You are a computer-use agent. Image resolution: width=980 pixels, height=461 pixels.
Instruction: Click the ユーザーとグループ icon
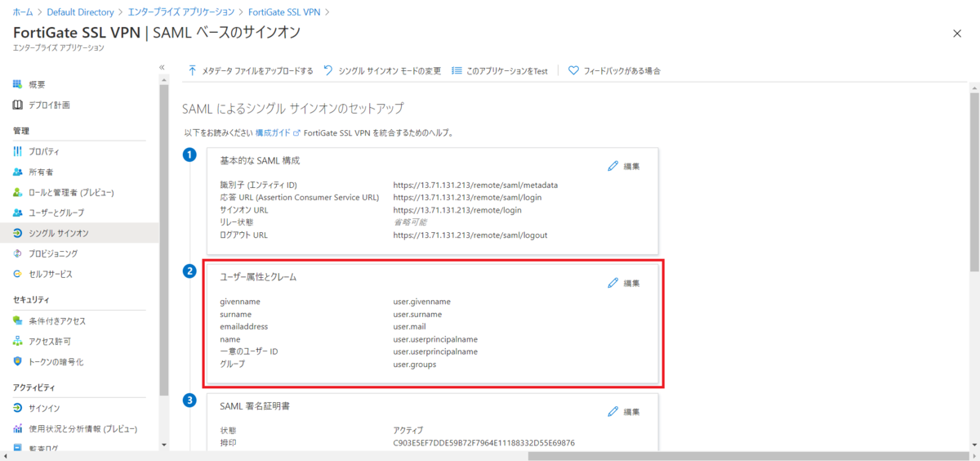18,213
